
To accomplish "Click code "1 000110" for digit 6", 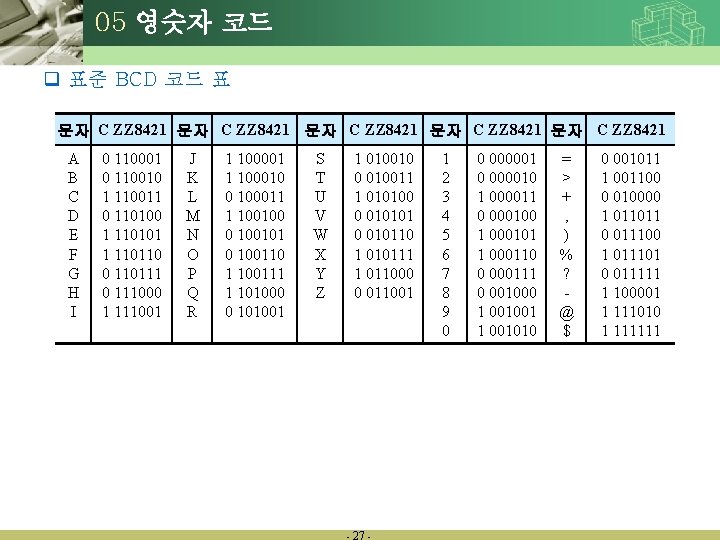I will point(507,254).
